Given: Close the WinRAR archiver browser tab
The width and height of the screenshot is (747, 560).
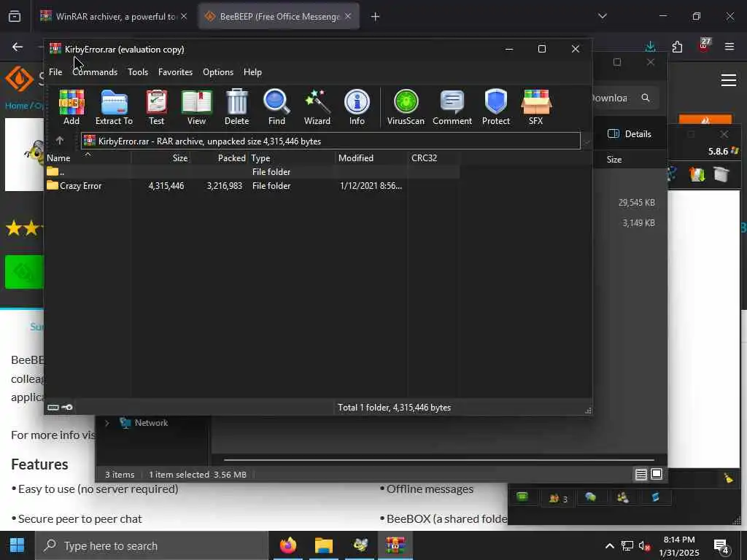Looking at the screenshot, I should (x=184, y=16).
